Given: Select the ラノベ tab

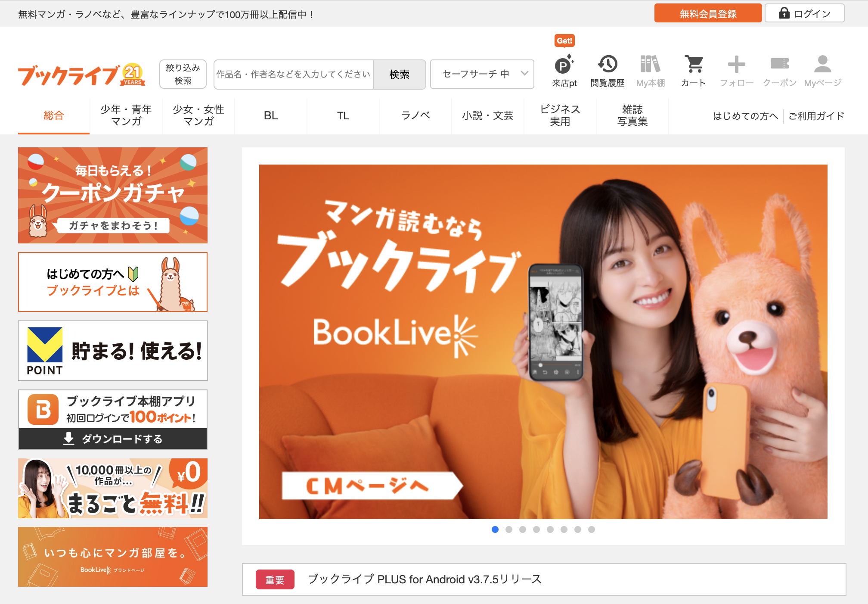Looking at the screenshot, I should click(x=415, y=115).
